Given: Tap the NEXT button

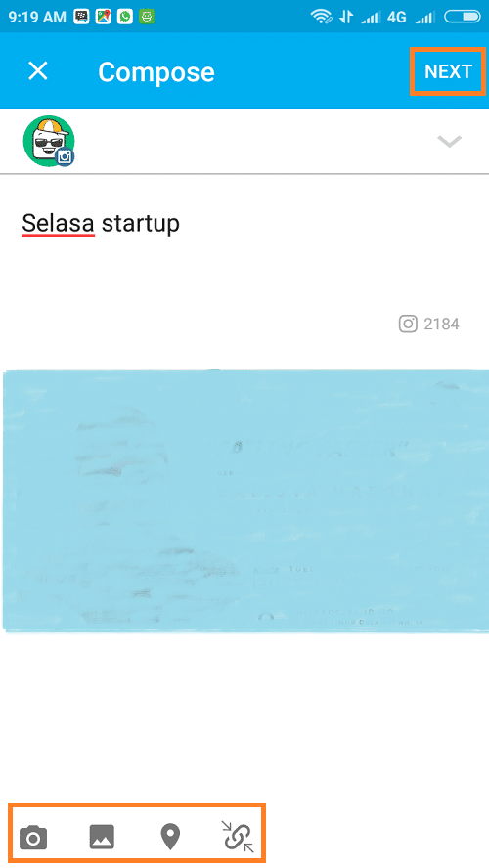Looking at the screenshot, I should [x=448, y=71].
